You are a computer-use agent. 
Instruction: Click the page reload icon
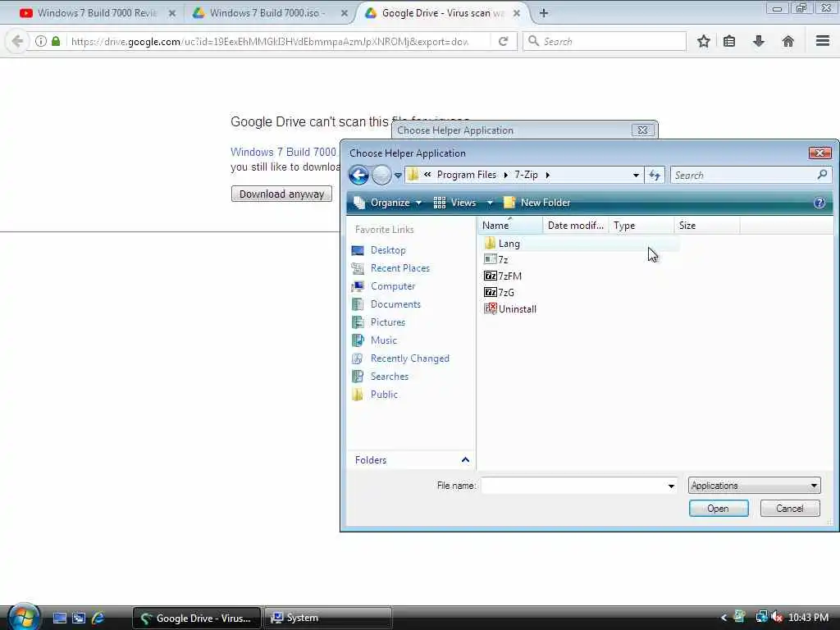pos(503,41)
